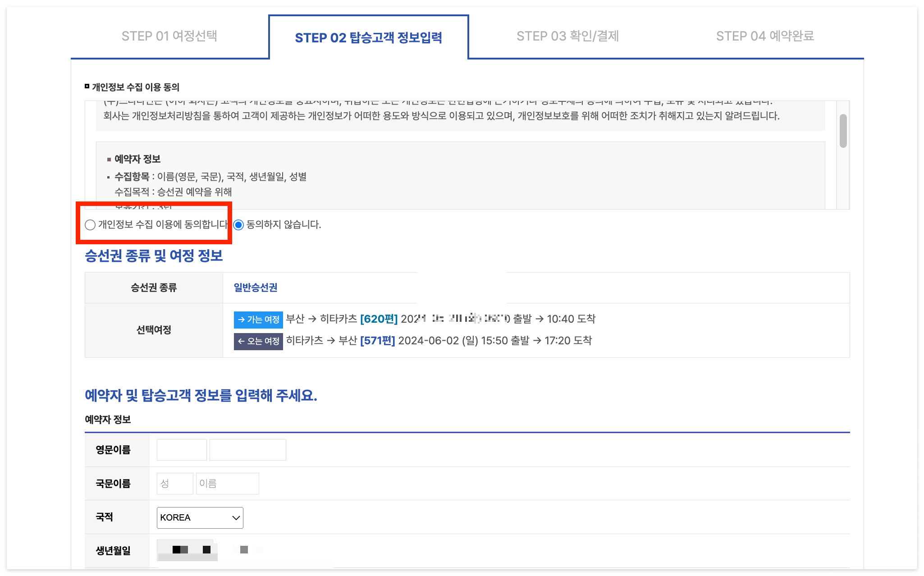Click the bullet marker beside 개인정보 수집 이용 동의
The width and height of the screenshot is (924, 576).
87,86
